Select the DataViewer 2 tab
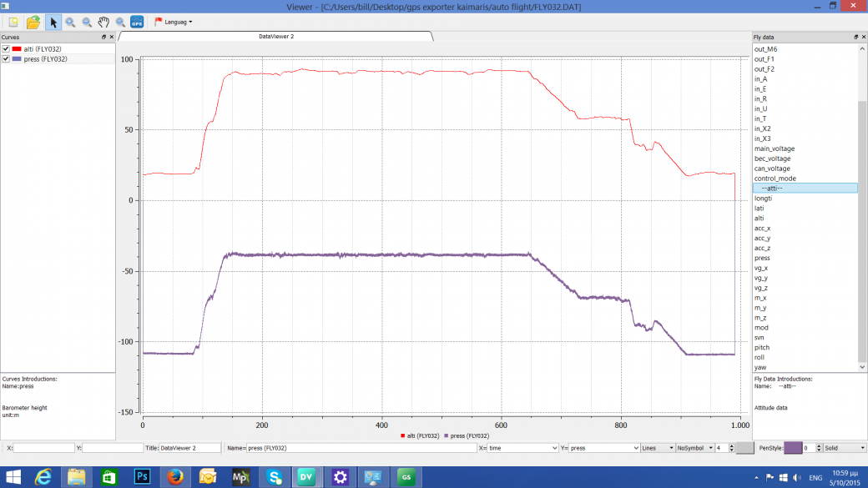Viewport: 868px width, 488px height. click(275, 37)
